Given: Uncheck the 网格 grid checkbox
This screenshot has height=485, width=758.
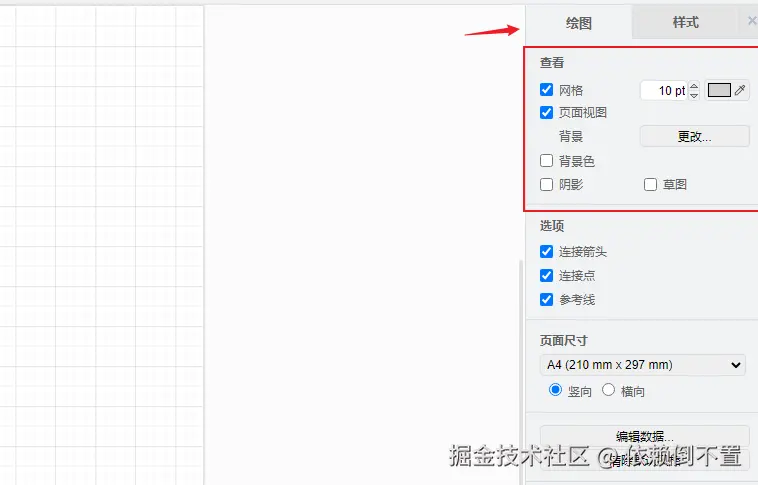Looking at the screenshot, I should tap(546, 89).
